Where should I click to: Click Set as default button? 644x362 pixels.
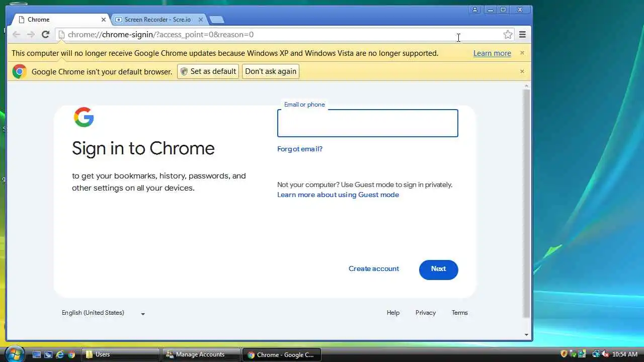208,71
